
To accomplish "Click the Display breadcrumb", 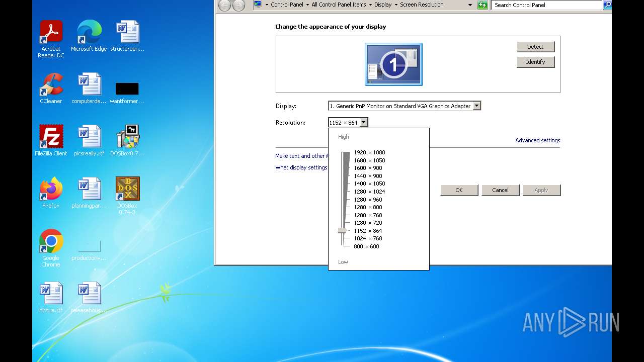I will (x=383, y=5).
